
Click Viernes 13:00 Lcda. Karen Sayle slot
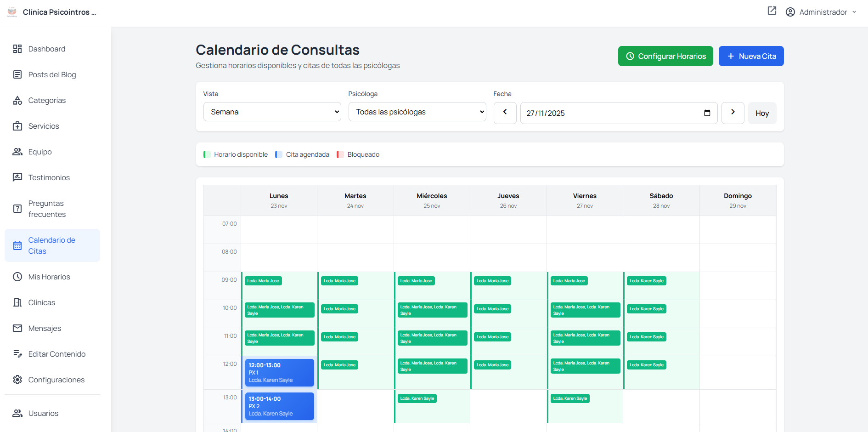(570, 398)
